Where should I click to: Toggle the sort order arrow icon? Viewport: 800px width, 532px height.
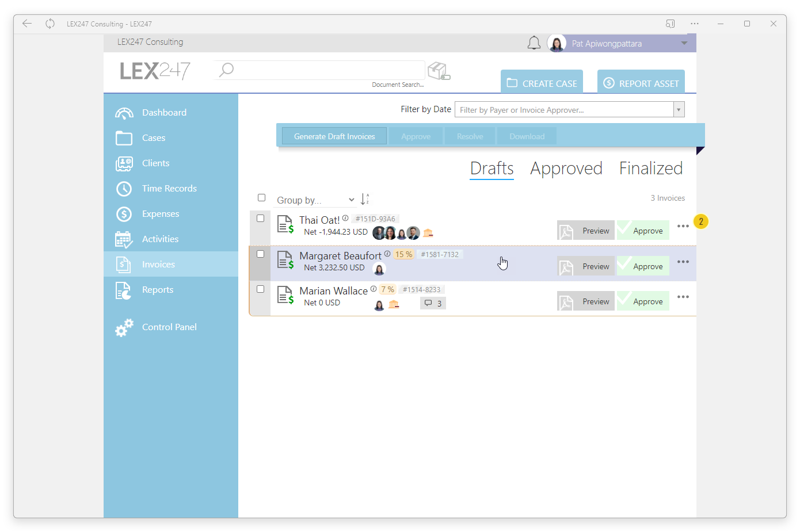point(365,199)
